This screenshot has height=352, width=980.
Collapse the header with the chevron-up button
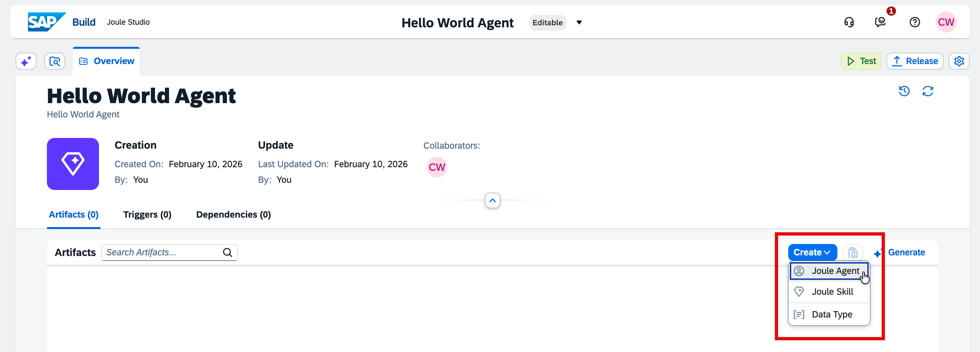click(492, 200)
